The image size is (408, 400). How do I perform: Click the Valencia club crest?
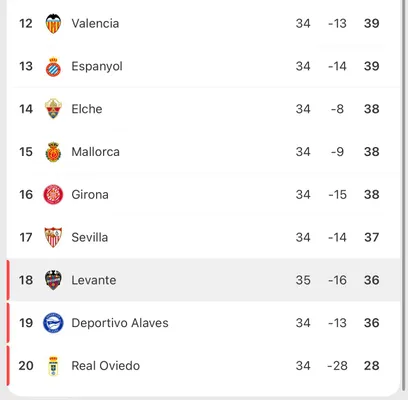pos(53,24)
